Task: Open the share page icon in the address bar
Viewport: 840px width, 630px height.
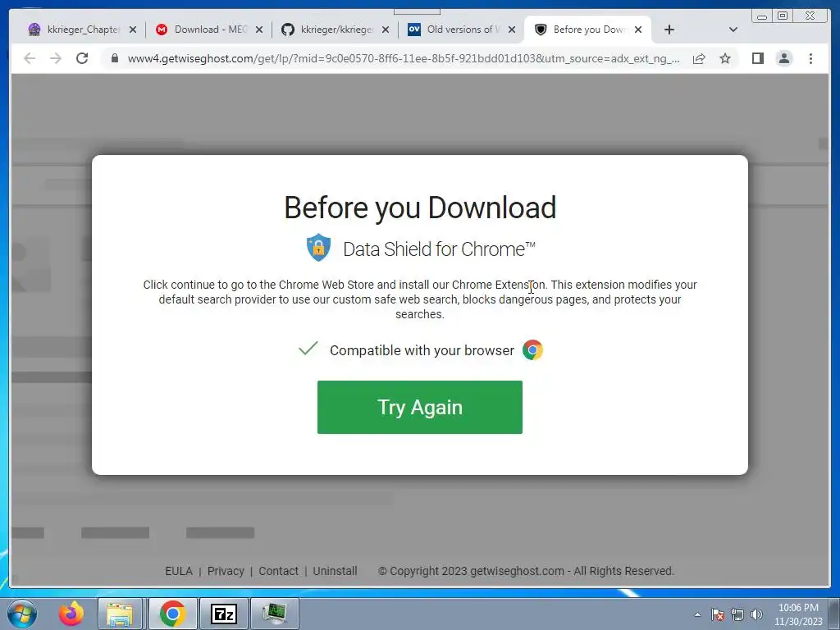Action: click(x=699, y=58)
